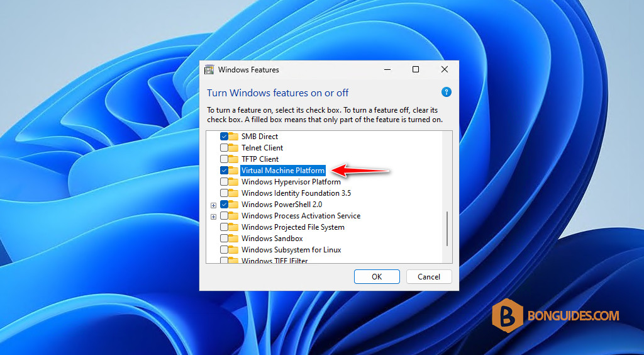Confirm changes with the OK button

377,276
